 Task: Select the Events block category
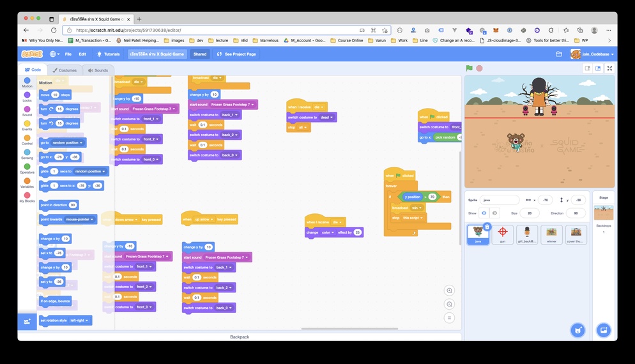tap(27, 126)
